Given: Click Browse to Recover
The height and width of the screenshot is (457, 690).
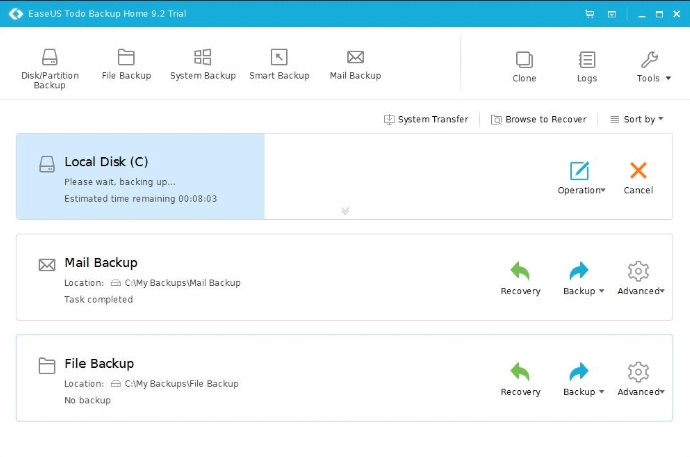Looking at the screenshot, I should (539, 119).
